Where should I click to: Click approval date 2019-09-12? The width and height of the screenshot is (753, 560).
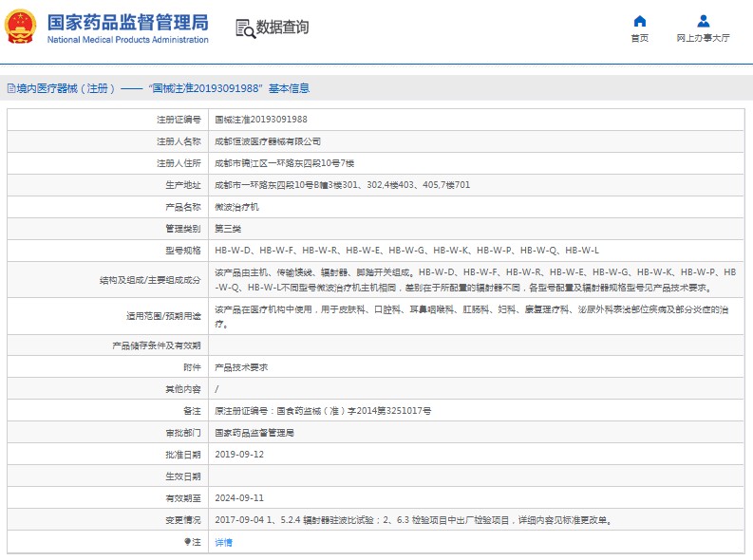(239, 455)
